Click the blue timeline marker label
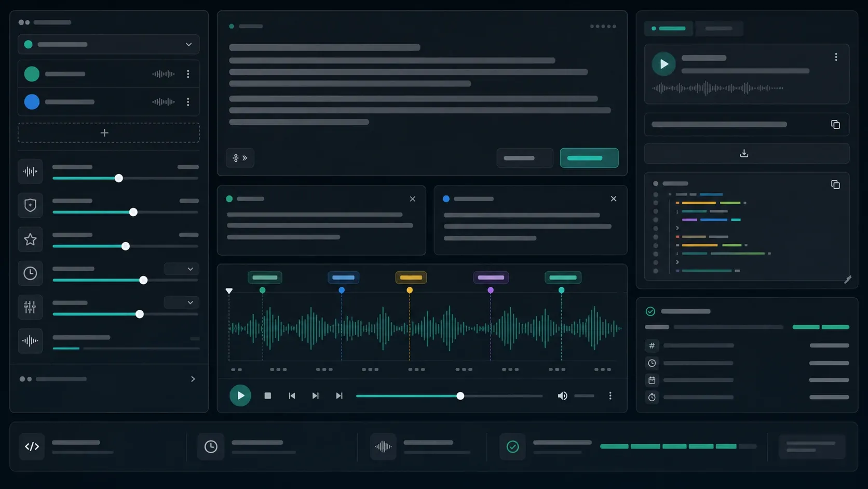 (x=343, y=277)
